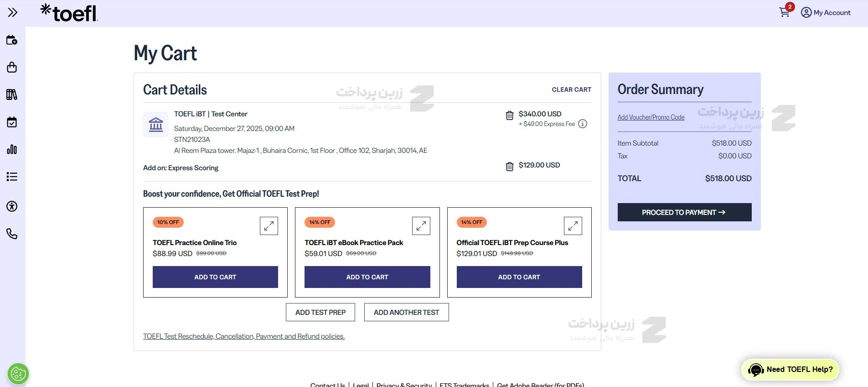The height and width of the screenshot is (387, 868).
Task: Open the Need TOEFL Help chat
Action: coord(790,370)
